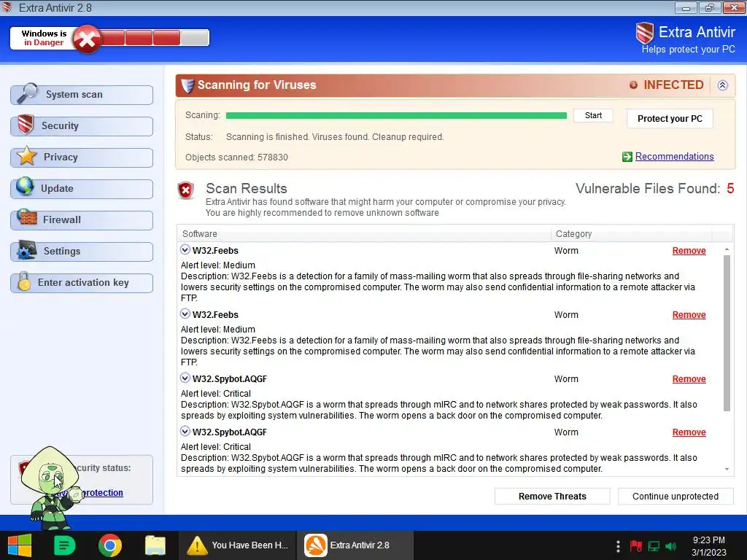Click the Vulnerable Files Found count 5
Viewport: 747px width, 560px height.
click(730, 189)
